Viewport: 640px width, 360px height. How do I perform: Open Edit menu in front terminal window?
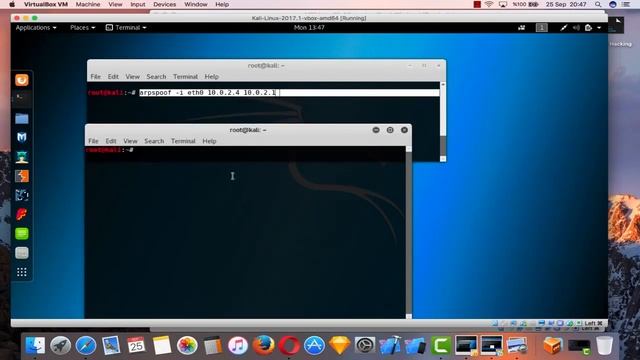(111, 141)
